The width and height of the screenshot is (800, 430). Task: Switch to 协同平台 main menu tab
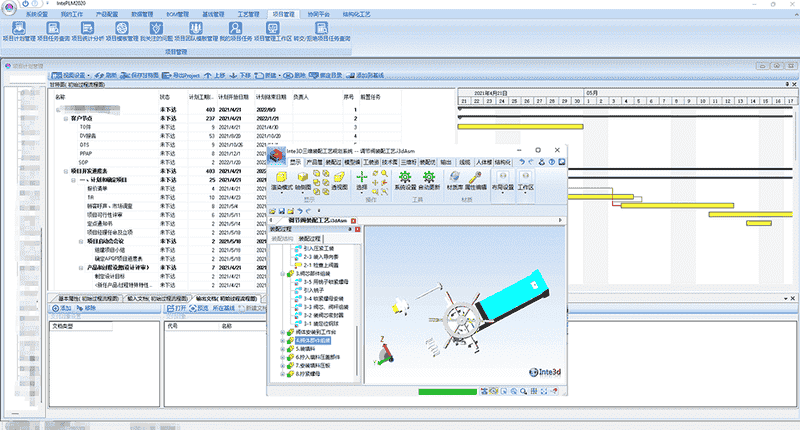click(x=318, y=14)
